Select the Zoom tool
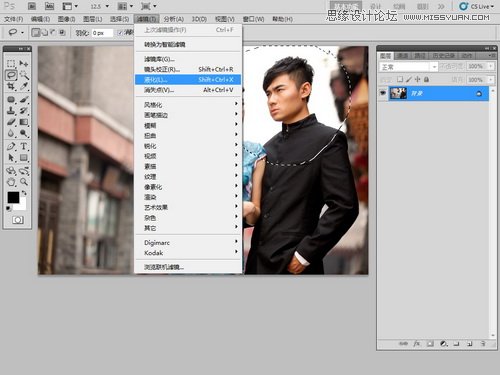This screenshot has height=375, width=500. (24, 182)
